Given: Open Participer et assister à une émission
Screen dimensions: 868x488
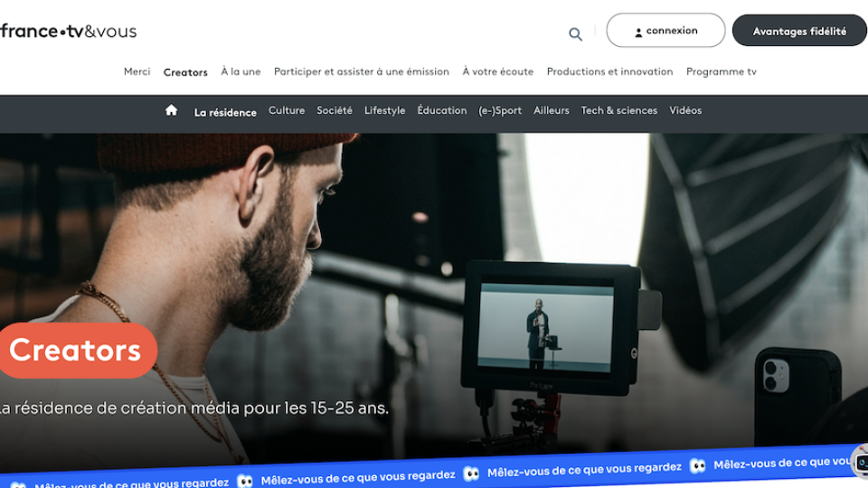Looking at the screenshot, I should click(x=362, y=72).
